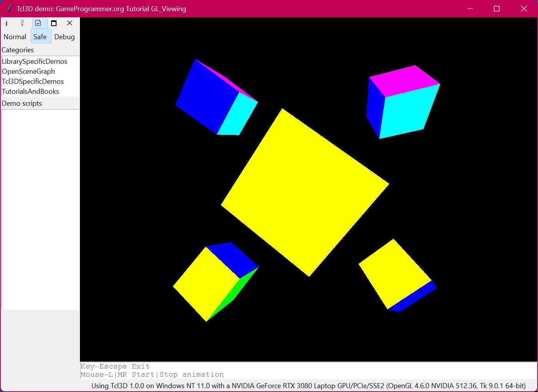This screenshot has width=538, height=392.
Task: Click the feather icon in title bar
Action: 9,8
